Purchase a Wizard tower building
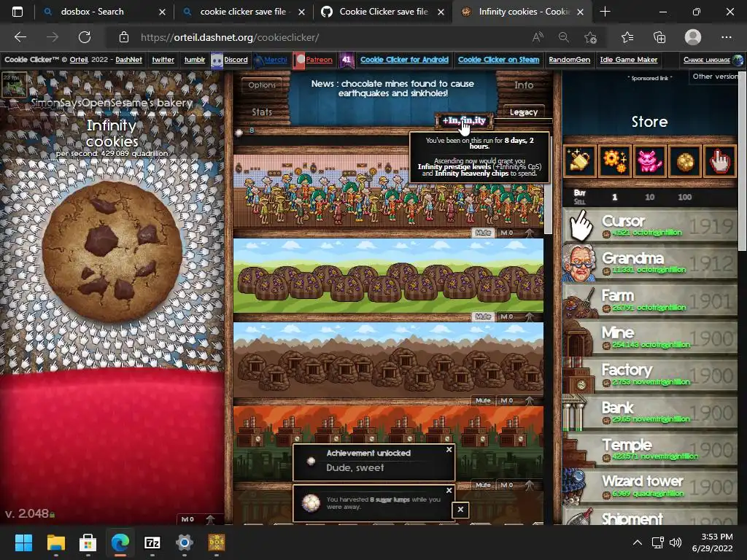 coord(650,486)
